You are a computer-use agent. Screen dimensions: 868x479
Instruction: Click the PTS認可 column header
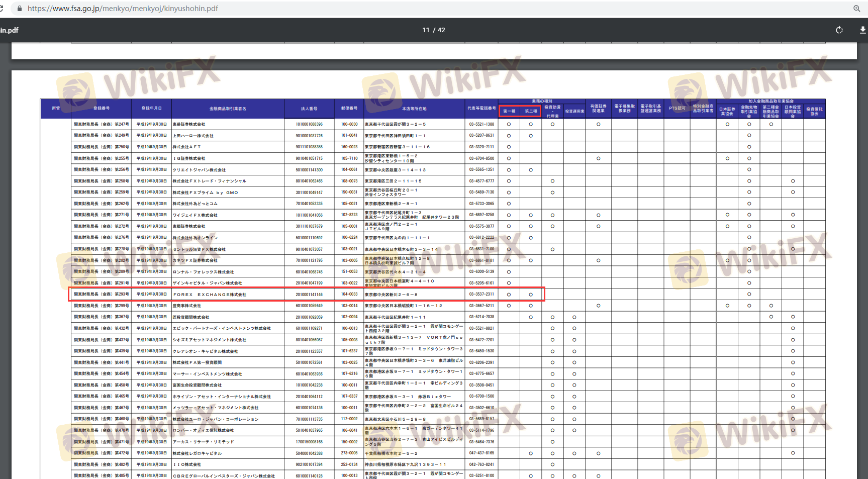pyautogui.click(x=677, y=109)
